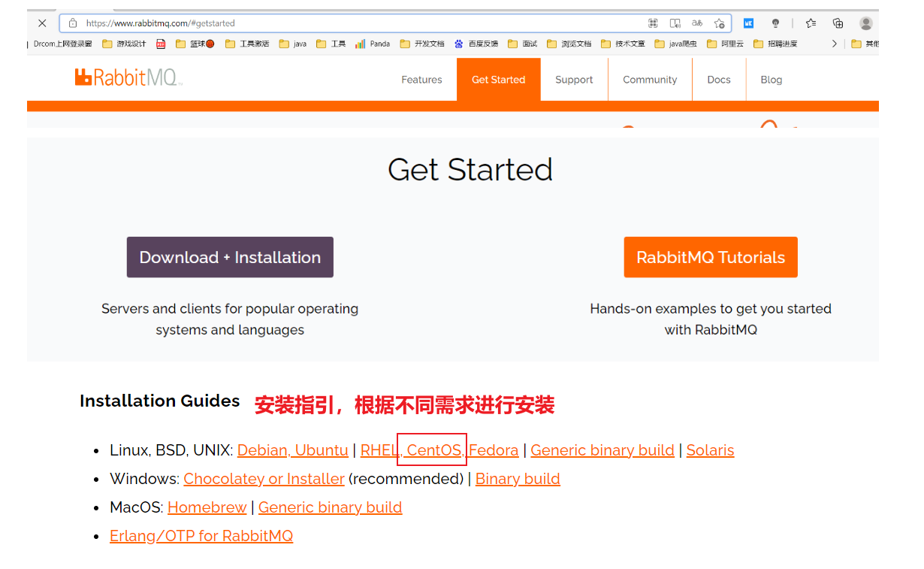Open the 游戏设计 bookmark folder
The image size is (924, 569).
pyautogui.click(x=124, y=44)
